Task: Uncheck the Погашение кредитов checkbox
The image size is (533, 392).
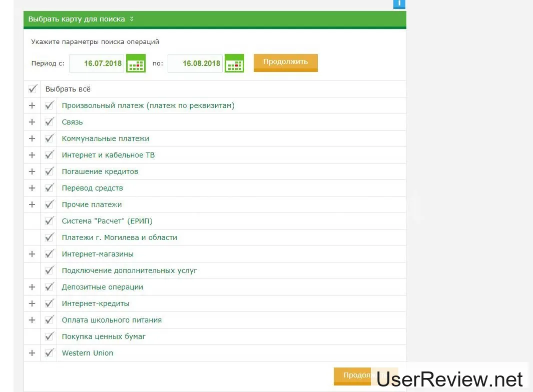Action: pyautogui.click(x=49, y=171)
